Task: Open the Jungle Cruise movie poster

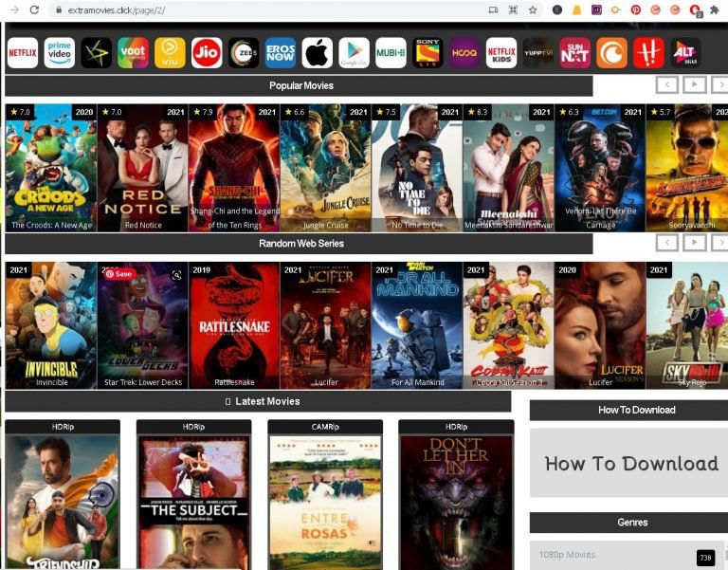Action: (x=325, y=168)
